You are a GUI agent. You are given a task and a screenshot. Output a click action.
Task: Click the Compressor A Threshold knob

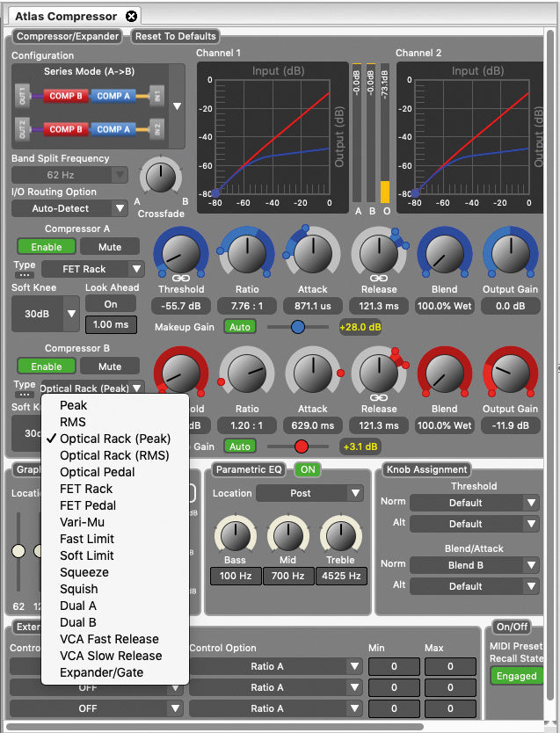(x=180, y=255)
